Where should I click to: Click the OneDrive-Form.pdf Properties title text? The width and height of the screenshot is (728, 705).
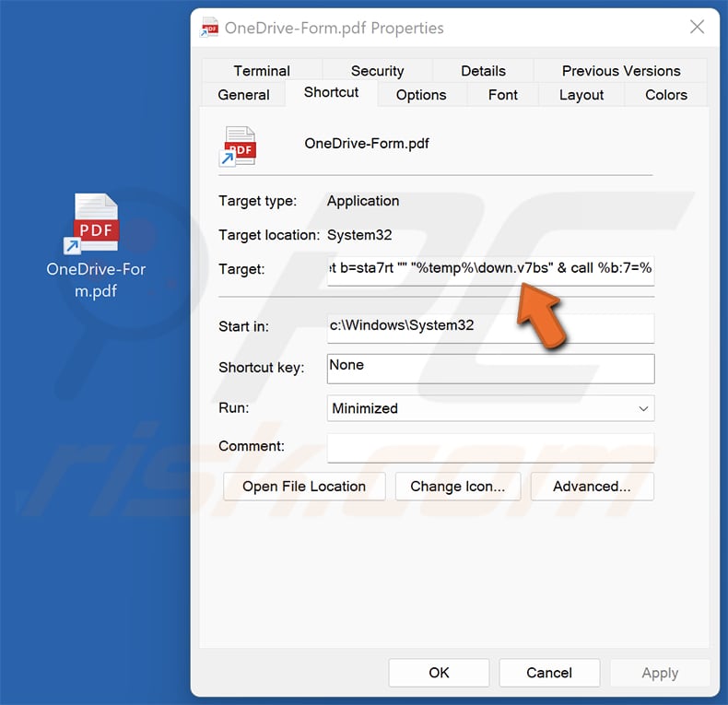coord(335,28)
